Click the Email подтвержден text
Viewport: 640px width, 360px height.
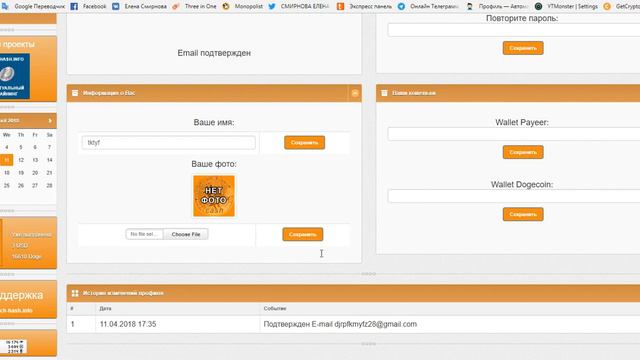click(214, 53)
